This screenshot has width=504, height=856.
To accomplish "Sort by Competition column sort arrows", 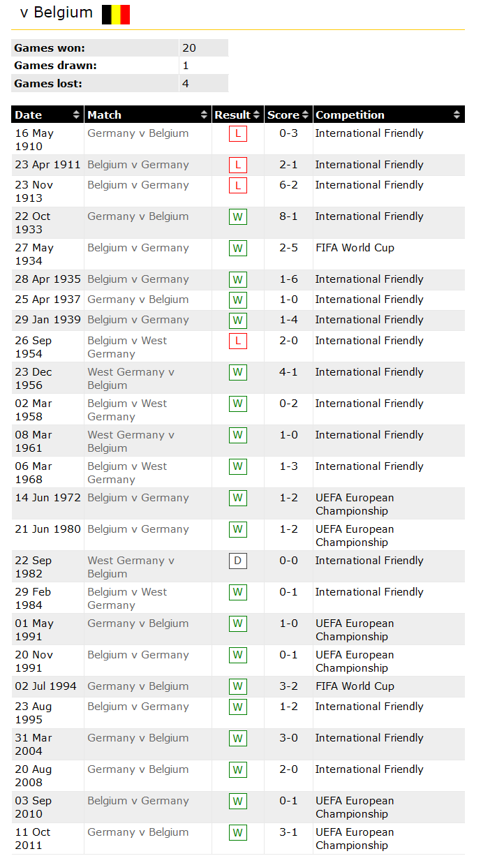I will click(x=457, y=115).
